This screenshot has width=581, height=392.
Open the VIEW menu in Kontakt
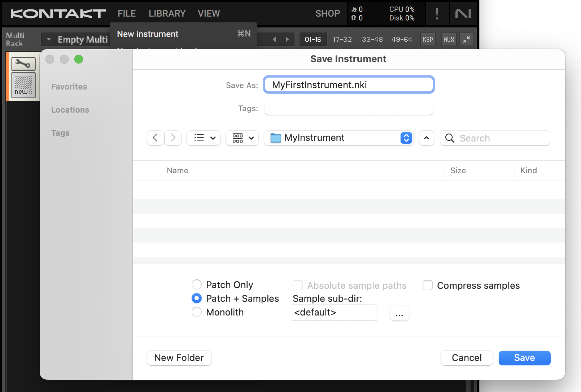209,14
